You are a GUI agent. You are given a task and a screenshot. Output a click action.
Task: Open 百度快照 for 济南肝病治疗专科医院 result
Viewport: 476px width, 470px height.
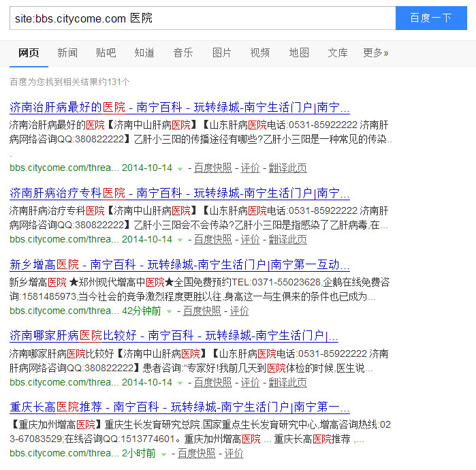click(x=212, y=240)
